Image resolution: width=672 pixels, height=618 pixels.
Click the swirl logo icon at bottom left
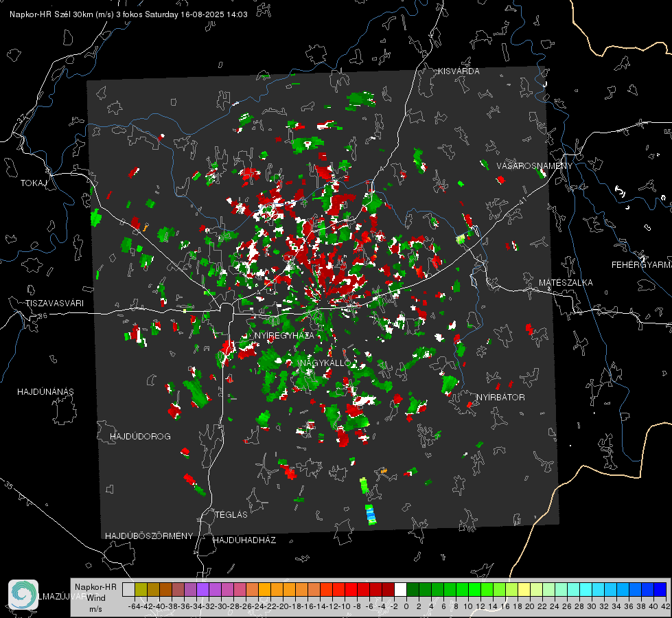pyautogui.click(x=23, y=595)
